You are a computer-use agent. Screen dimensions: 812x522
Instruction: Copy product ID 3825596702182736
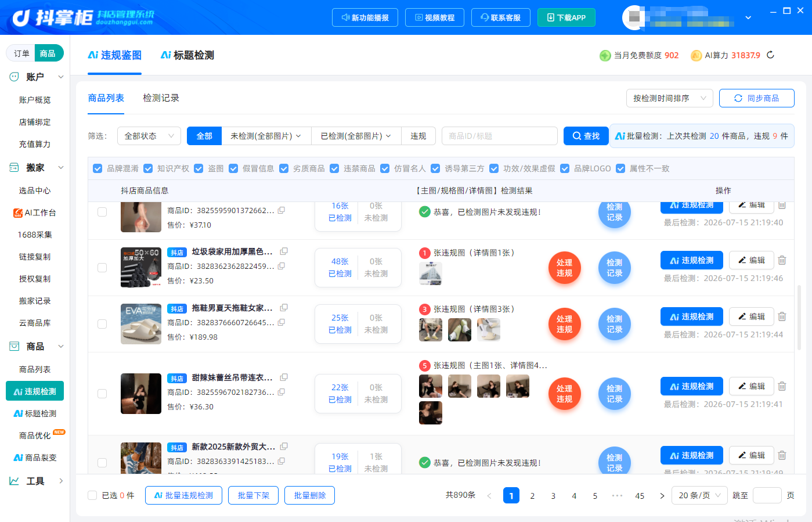[282, 392]
